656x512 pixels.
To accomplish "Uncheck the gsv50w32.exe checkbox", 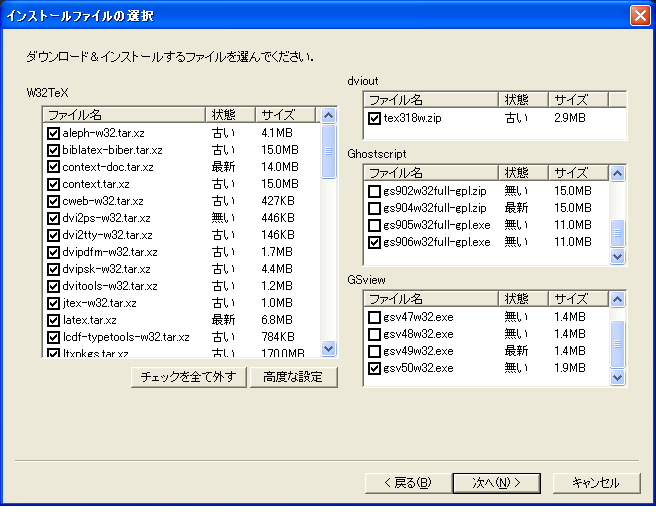I will pyautogui.click(x=374, y=368).
